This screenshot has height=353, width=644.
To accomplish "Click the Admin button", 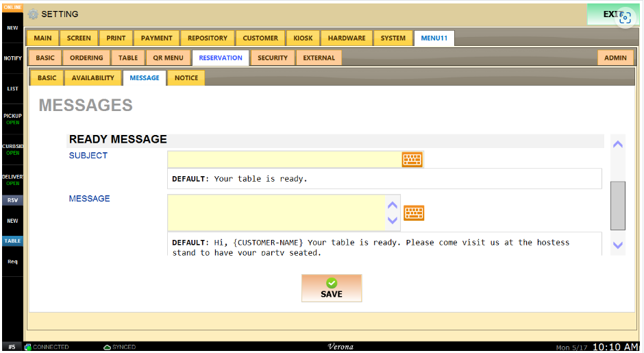I will click(615, 58).
